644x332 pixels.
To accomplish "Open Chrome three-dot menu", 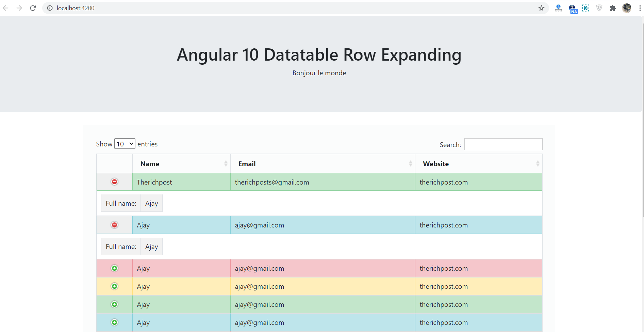I will [640, 8].
